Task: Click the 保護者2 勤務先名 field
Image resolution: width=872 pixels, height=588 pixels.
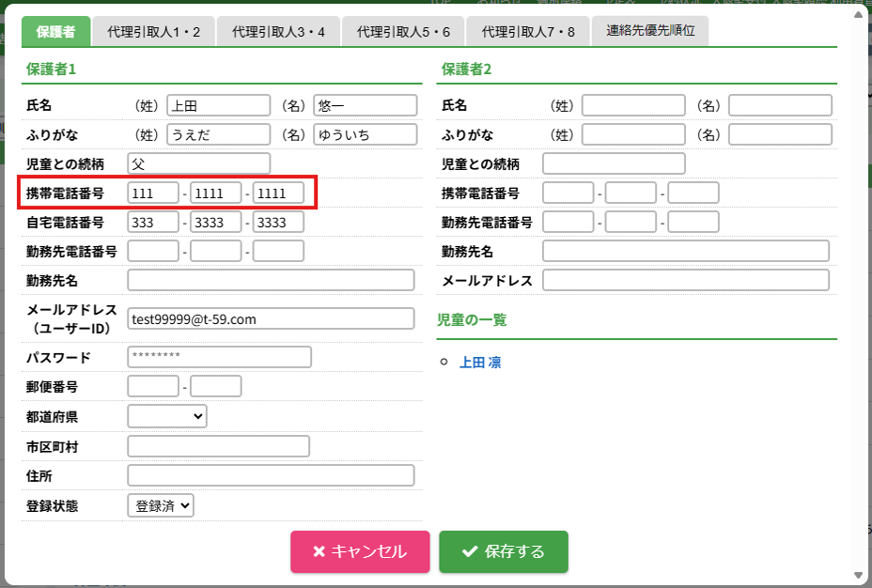Action: point(686,251)
